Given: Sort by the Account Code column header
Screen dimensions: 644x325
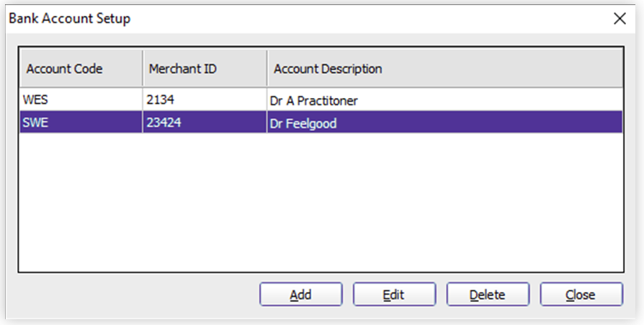Looking at the screenshot, I should pos(81,68).
